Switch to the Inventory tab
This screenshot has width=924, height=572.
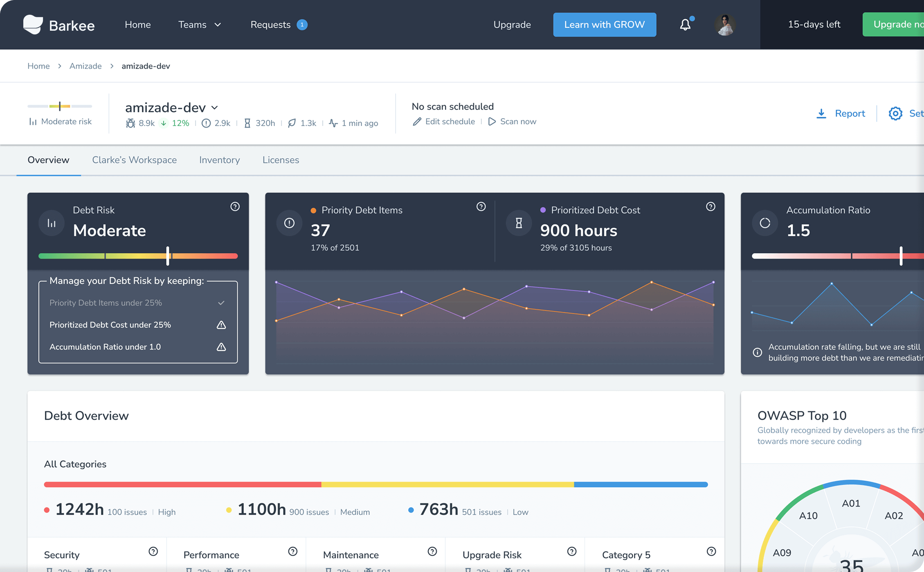coord(219,160)
